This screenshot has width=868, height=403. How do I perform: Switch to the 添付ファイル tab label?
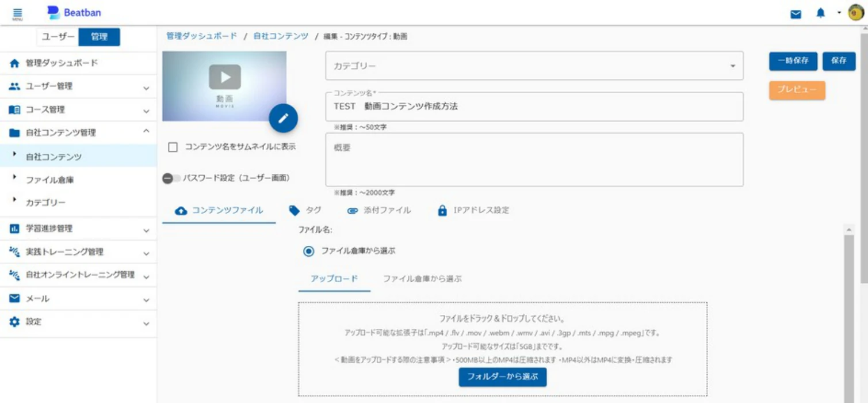tap(387, 211)
